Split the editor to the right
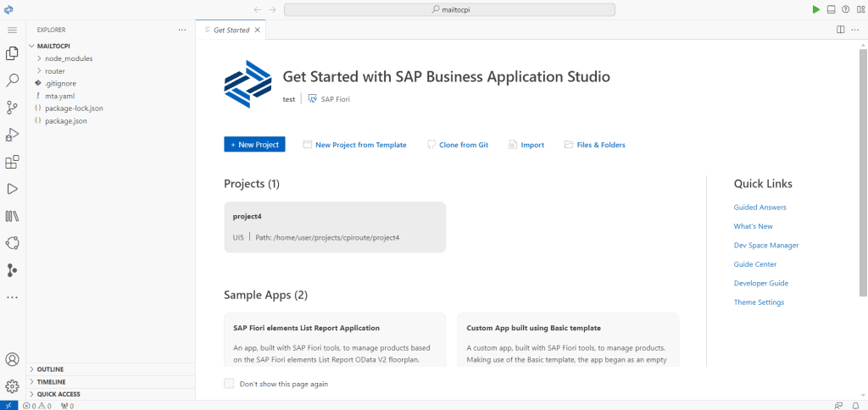The width and height of the screenshot is (868, 410). coord(840,30)
